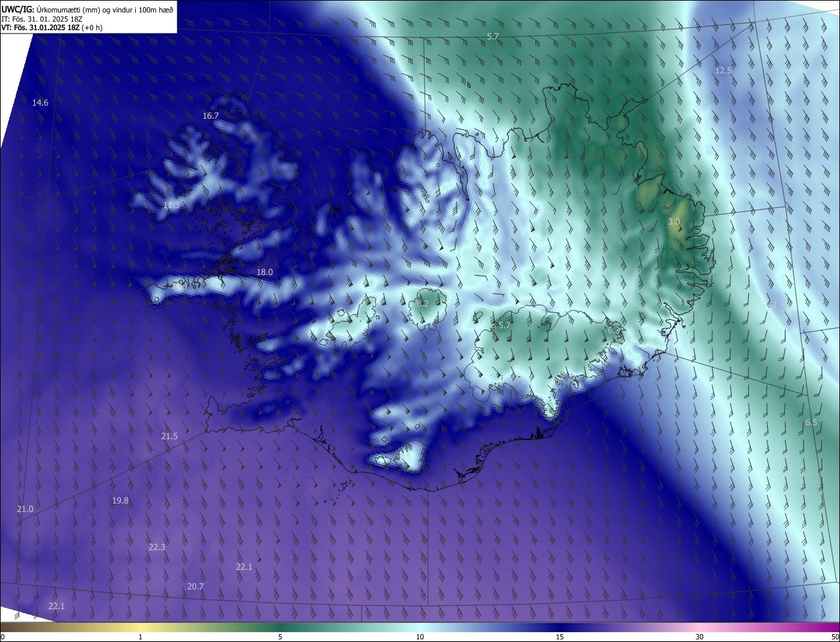This screenshot has height=642, width=840.
Task: Click the 18.0 value label on the map
Action: coord(264,272)
